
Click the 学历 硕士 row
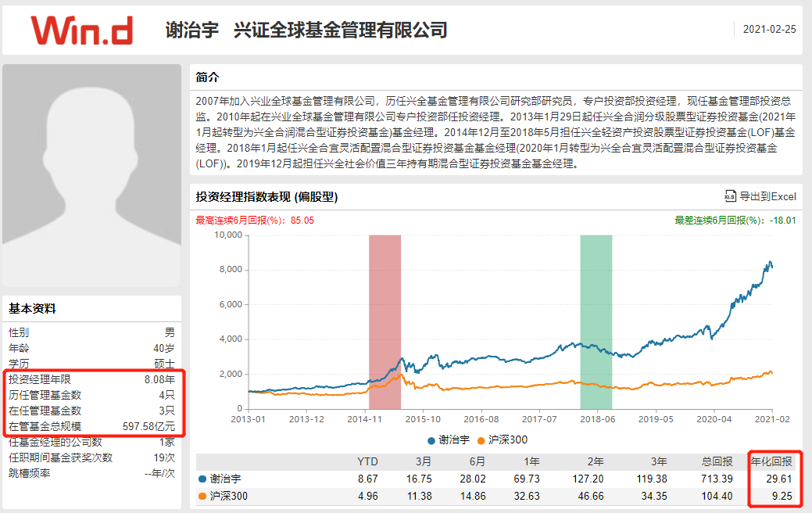[91, 364]
